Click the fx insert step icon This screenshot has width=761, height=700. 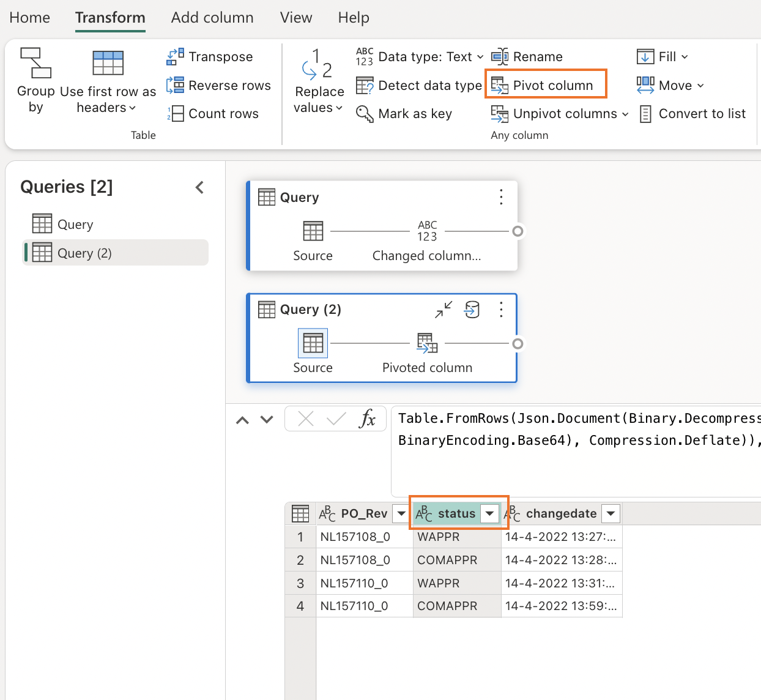[x=367, y=419]
